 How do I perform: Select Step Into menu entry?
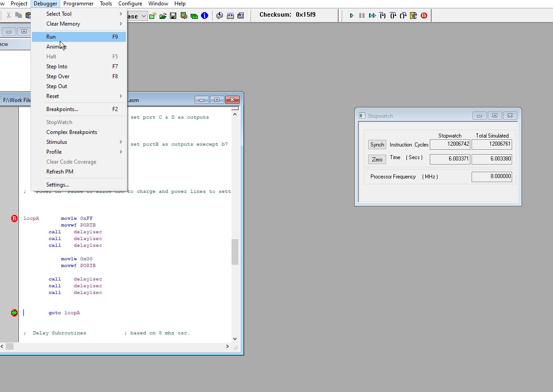click(79, 67)
